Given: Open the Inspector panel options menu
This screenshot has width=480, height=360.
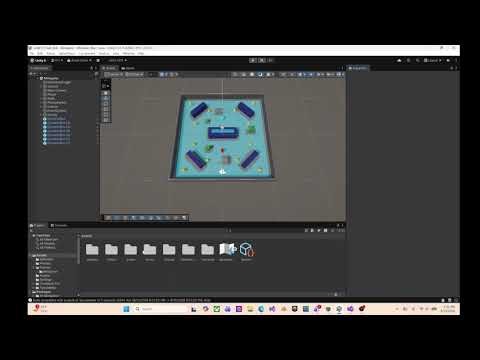Looking at the screenshot, I should click(456, 68).
